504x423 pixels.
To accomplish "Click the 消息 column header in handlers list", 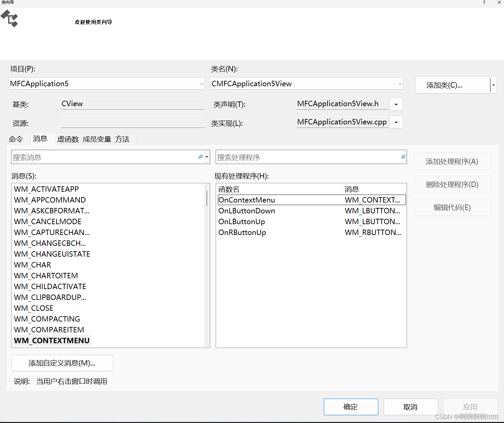I will [374, 189].
